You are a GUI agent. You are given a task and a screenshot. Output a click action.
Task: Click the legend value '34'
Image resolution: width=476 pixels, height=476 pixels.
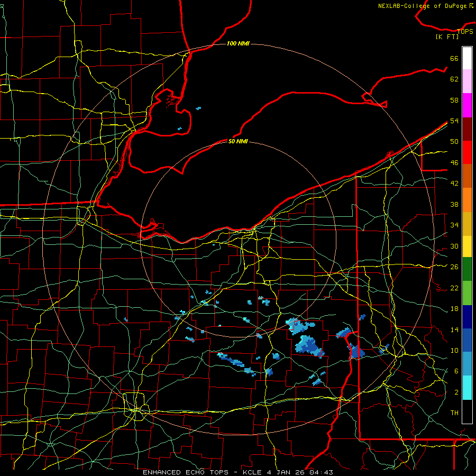click(454, 225)
